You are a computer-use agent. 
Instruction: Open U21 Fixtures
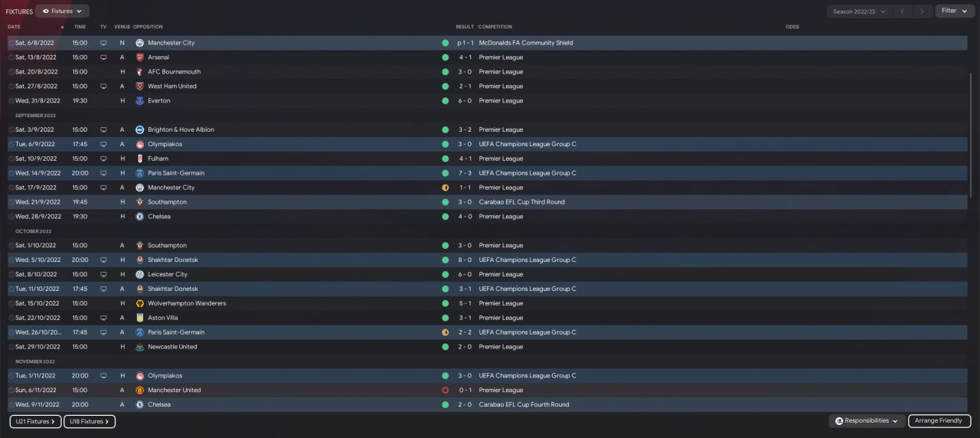35,421
